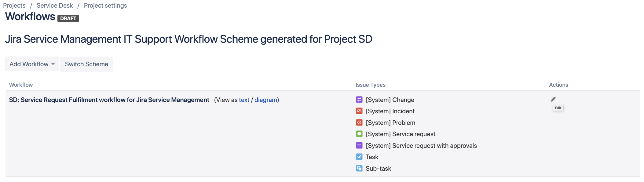This screenshot has height=182, width=644.
Task: Open Project settings breadcrumb
Action: (105, 5)
